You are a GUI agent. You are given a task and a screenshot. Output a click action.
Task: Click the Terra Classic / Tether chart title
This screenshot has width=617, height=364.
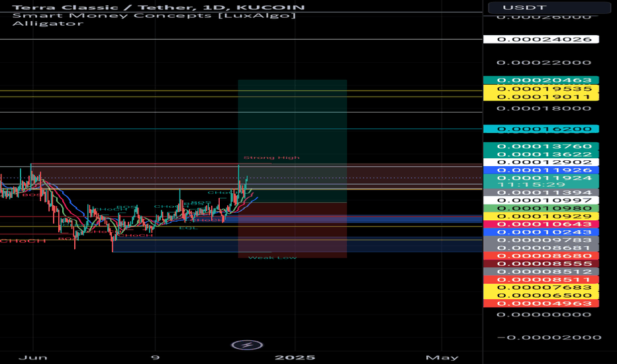coord(159,7)
